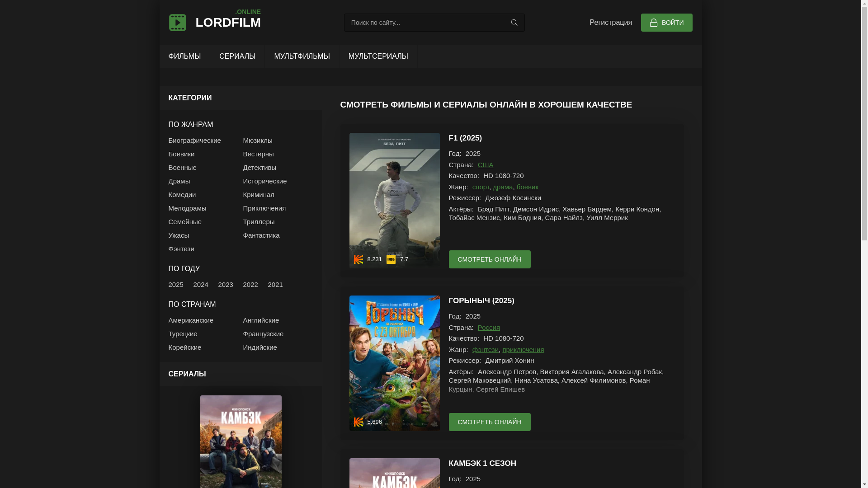The image size is (868, 488).
Task: Open the МУЛЬТФИЛЬМЫ menu tab
Action: pyautogui.click(x=302, y=56)
